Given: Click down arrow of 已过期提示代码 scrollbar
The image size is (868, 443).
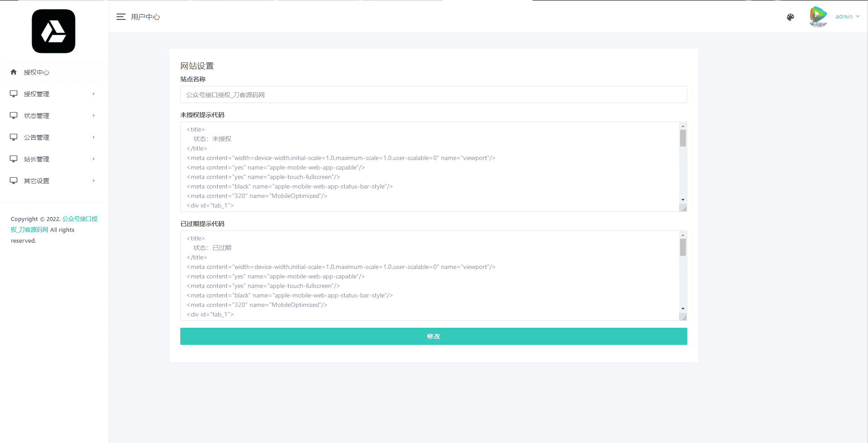Looking at the screenshot, I should point(683,309).
